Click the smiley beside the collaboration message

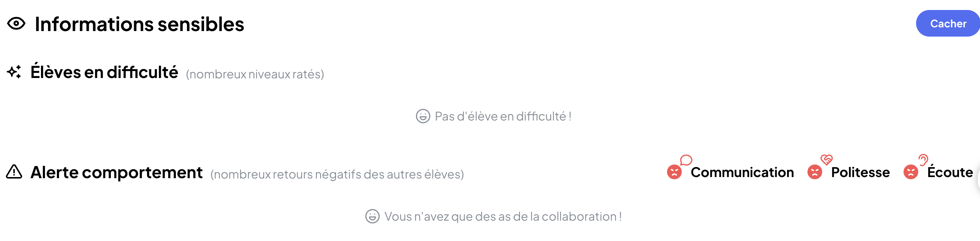pos(372,216)
